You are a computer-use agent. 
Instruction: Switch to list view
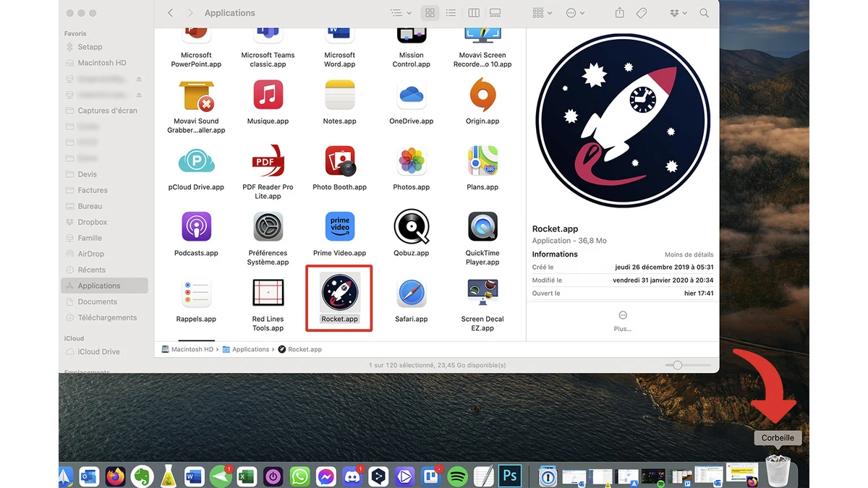point(451,13)
